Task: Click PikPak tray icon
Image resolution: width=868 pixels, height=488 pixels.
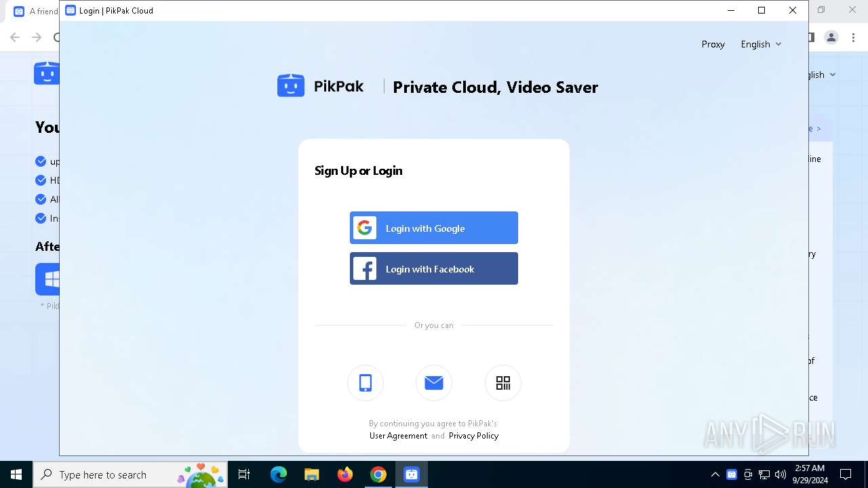Action: [732, 474]
